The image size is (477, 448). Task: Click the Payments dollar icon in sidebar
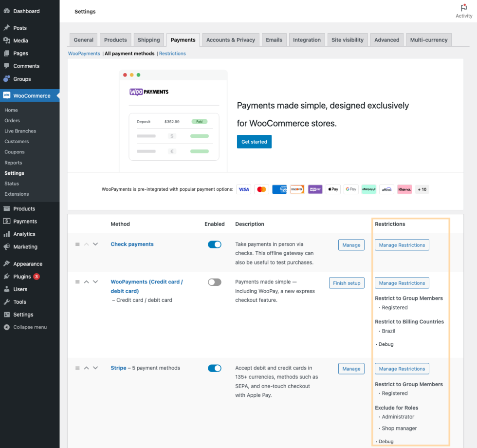[7, 221]
